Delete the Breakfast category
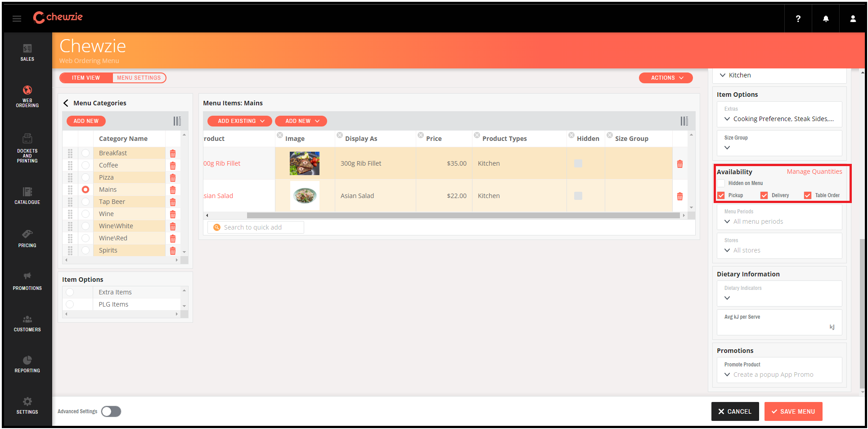868x429 pixels. tap(173, 154)
